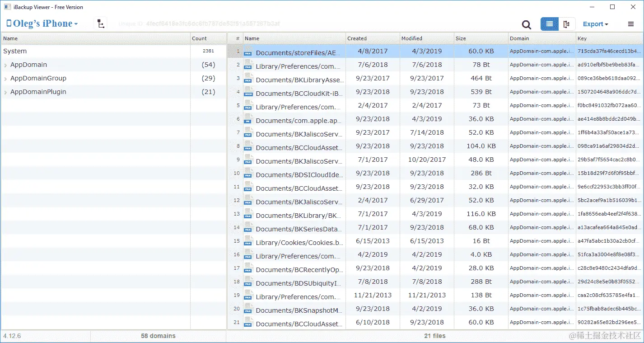Image resolution: width=644 pixels, height=343 pixels.
Task: Open the Oleg's iPhone device dropdown
Action: pyautogui.click(x=42, y=24)
